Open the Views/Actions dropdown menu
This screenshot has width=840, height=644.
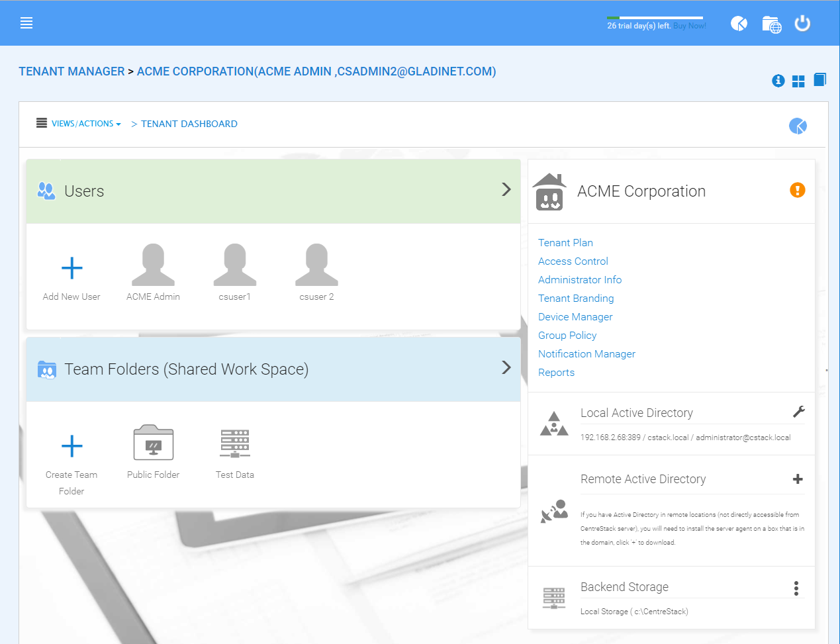tap(86, 124)
